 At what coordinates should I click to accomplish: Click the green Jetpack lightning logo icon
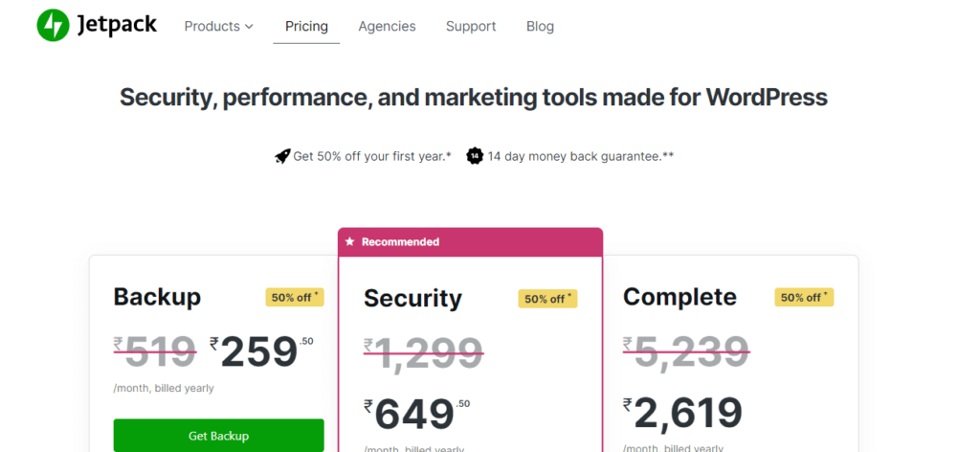click(x=53, y=26)
